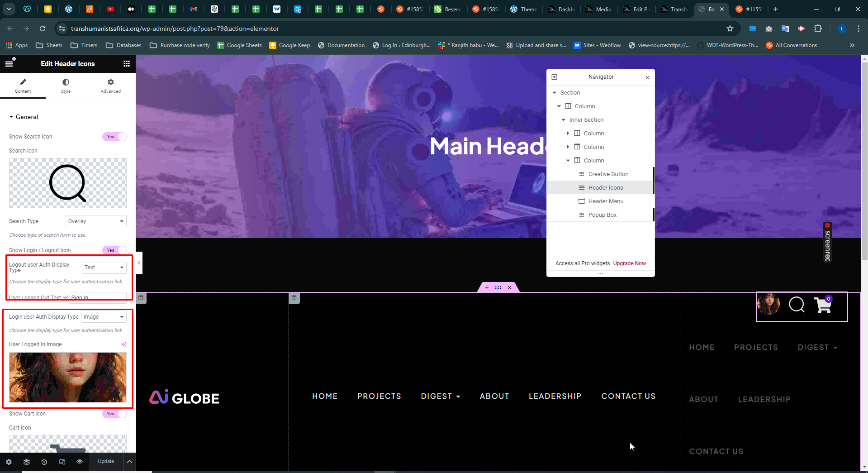Click ABOUT in center menu
The height and width of the screenshot is (473, 868).
click(494, 396)
